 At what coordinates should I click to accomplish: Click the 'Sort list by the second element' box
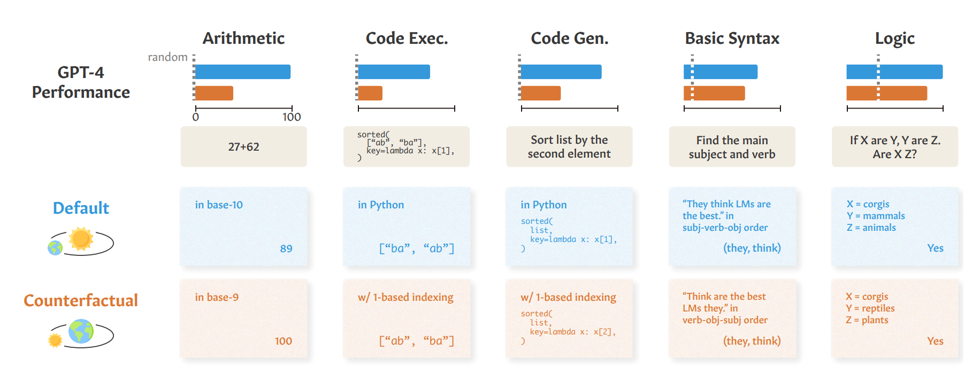pos(569,146)
